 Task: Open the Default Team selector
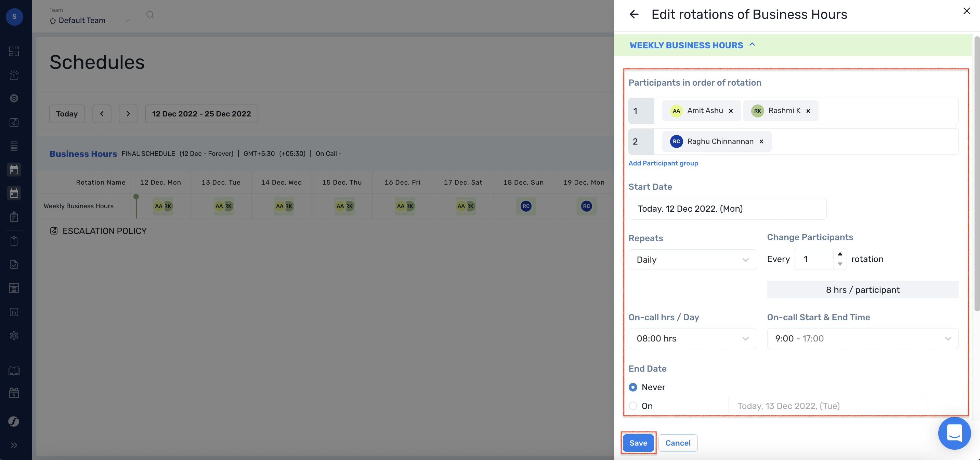point(89,20)
